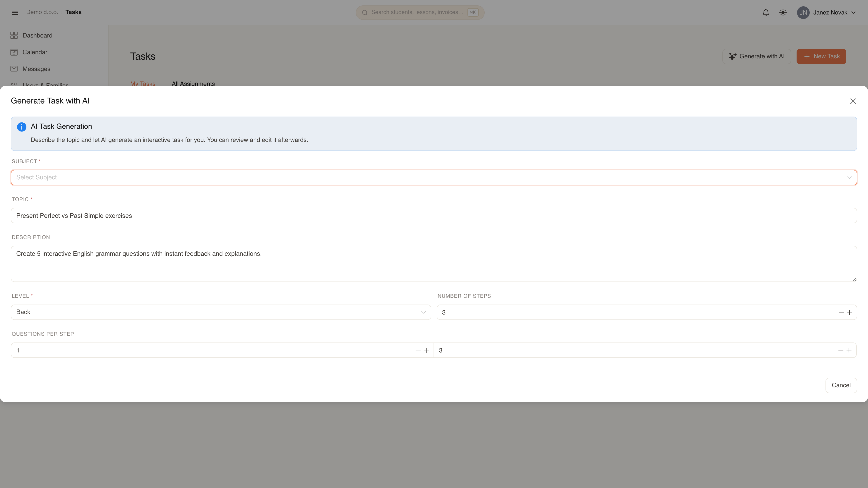Image resolution: width=868 pixels, height=488 pixels.
Task: Open the Level dropdown showing Back
Action: (221, 312)
